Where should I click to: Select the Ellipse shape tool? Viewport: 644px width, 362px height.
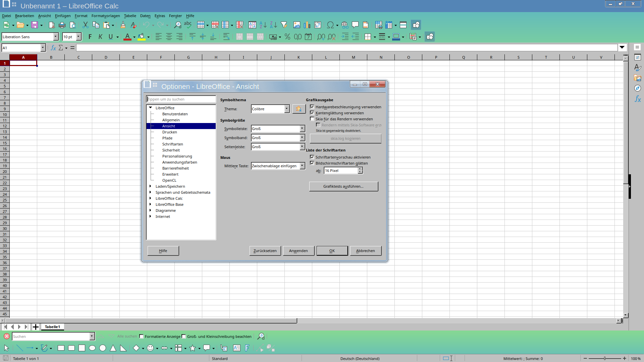pos(92,348)
